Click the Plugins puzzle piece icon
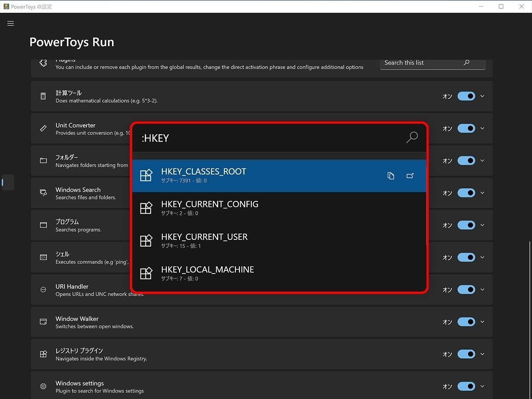Image resolution: width=532 pixels, height=399 pixels. click(x=43, y=63)
